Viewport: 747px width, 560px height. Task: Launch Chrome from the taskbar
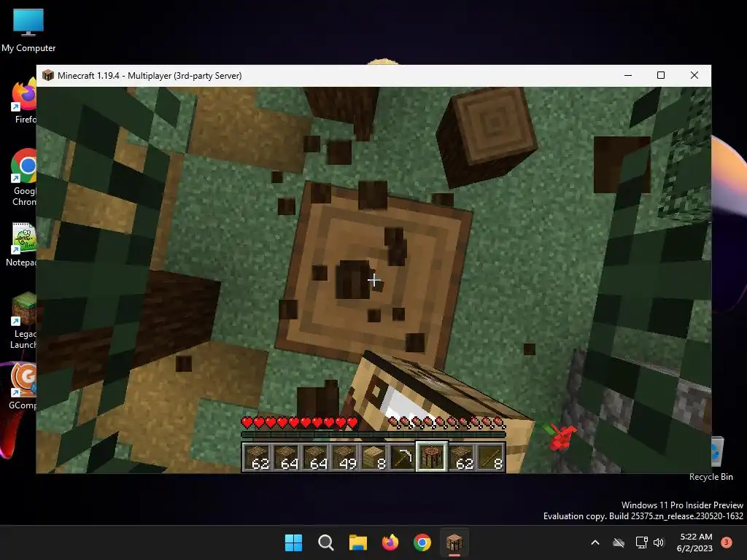pos(422,542)
